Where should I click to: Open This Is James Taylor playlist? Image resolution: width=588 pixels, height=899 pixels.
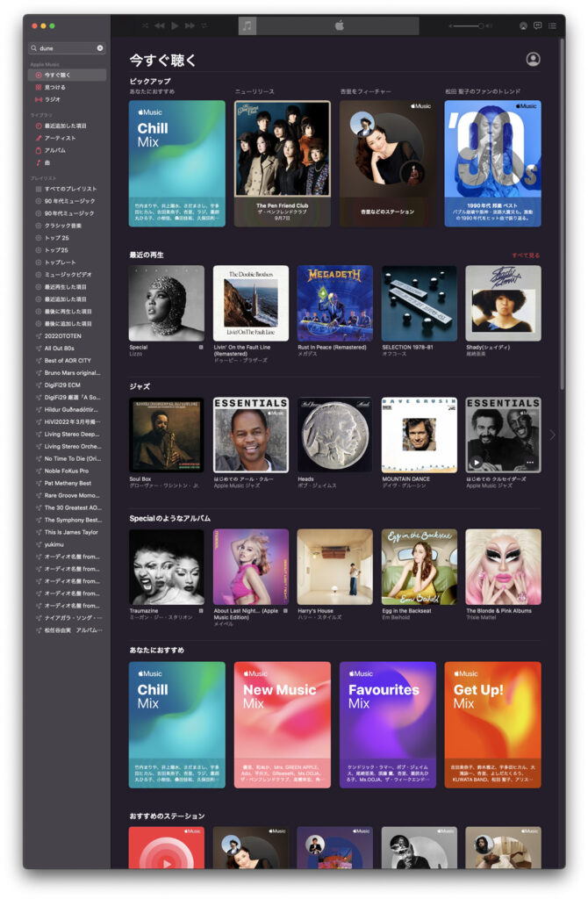pos(67,532)
